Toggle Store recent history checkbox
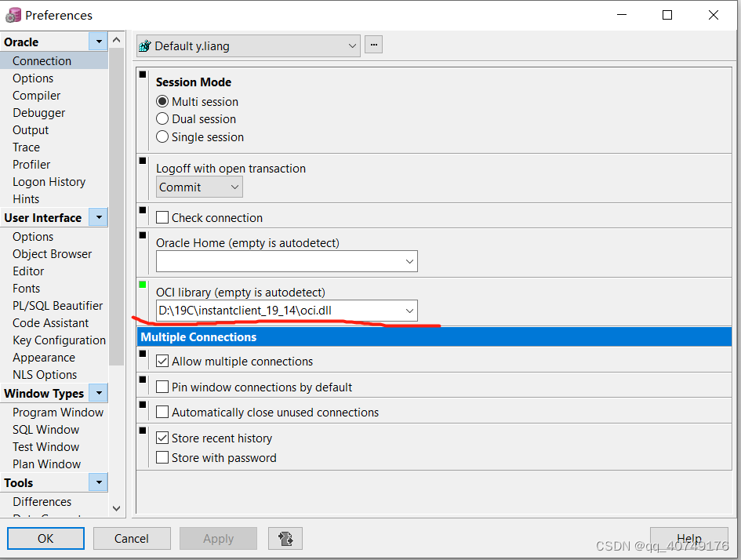 click(162, 438)
